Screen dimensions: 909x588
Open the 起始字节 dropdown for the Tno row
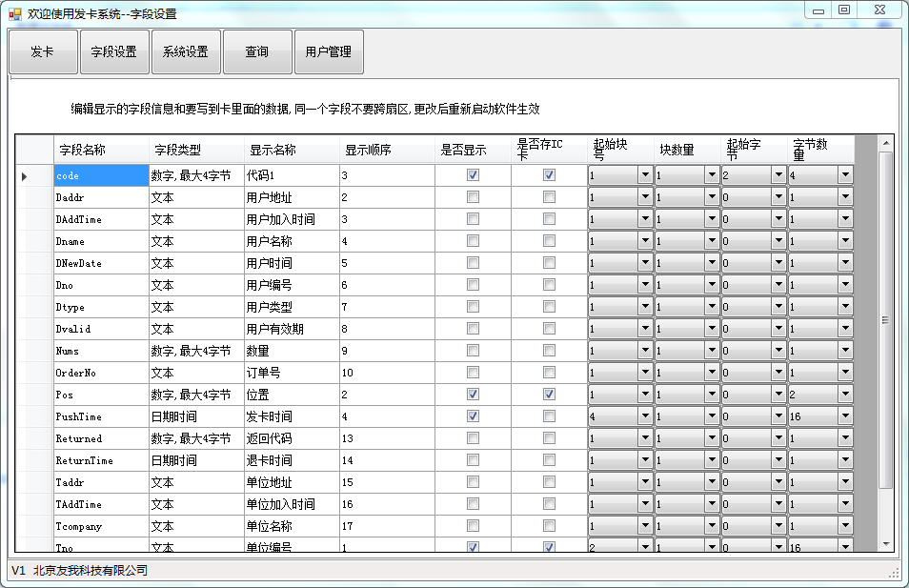click(778, 547)
